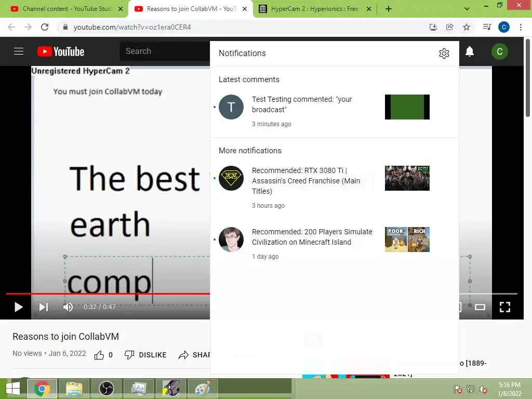Open OBS Studio from the taskbar
Viewport: 532px width, 399px height.
[106, 389]
